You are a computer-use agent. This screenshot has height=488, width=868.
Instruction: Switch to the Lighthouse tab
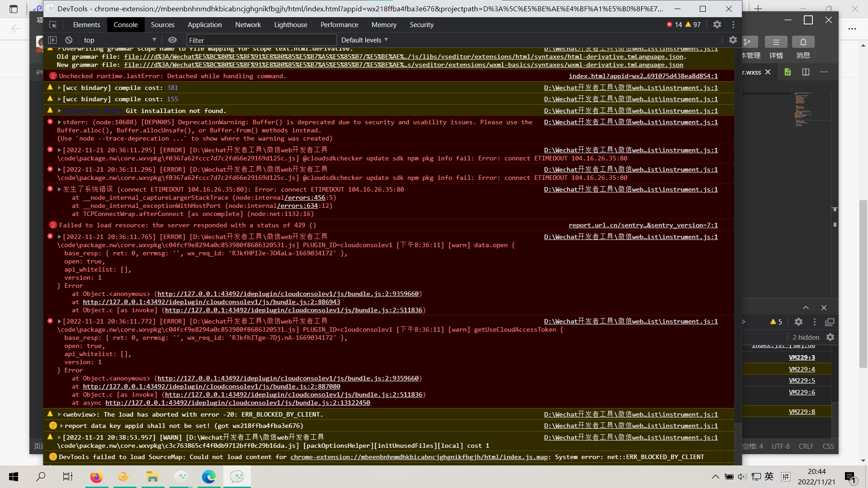tap(290, 25)
